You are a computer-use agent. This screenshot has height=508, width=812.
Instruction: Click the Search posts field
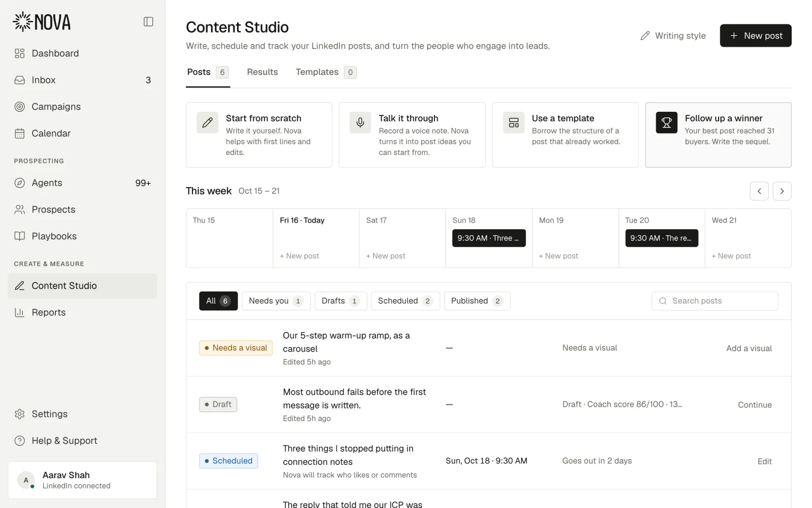click(715, 301)
